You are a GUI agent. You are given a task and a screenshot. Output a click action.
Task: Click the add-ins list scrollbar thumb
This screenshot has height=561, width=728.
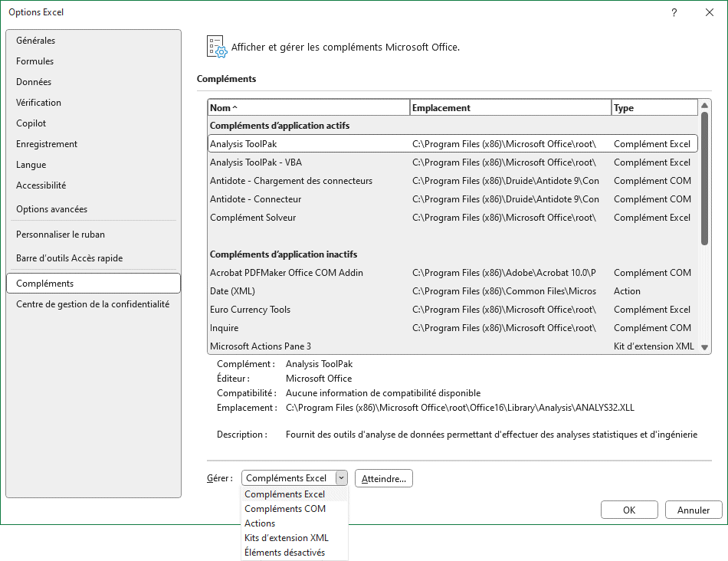tap(704, 179)
